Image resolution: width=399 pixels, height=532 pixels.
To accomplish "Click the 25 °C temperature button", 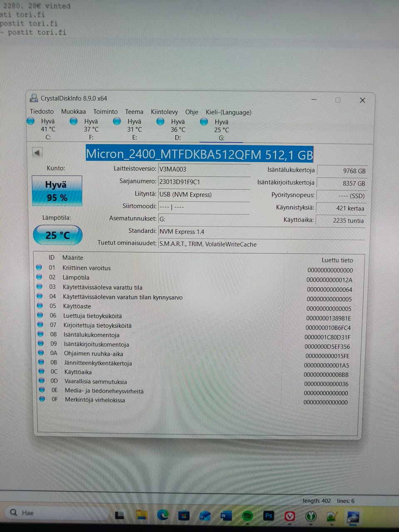I will coord(58,235).
